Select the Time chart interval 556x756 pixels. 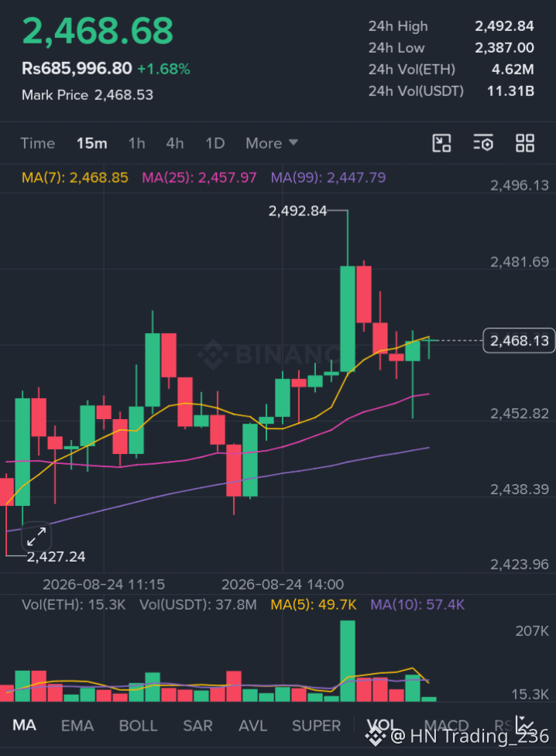pyautogui.click(x=38, y=143)
